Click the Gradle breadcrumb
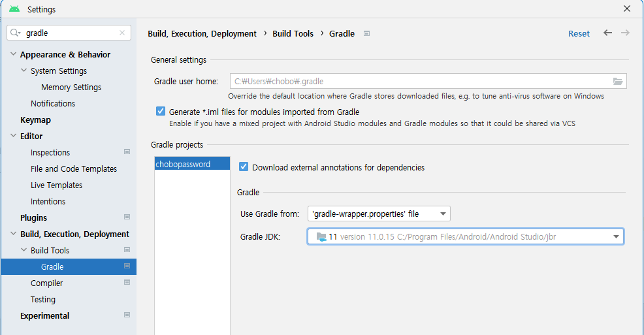 342,34
